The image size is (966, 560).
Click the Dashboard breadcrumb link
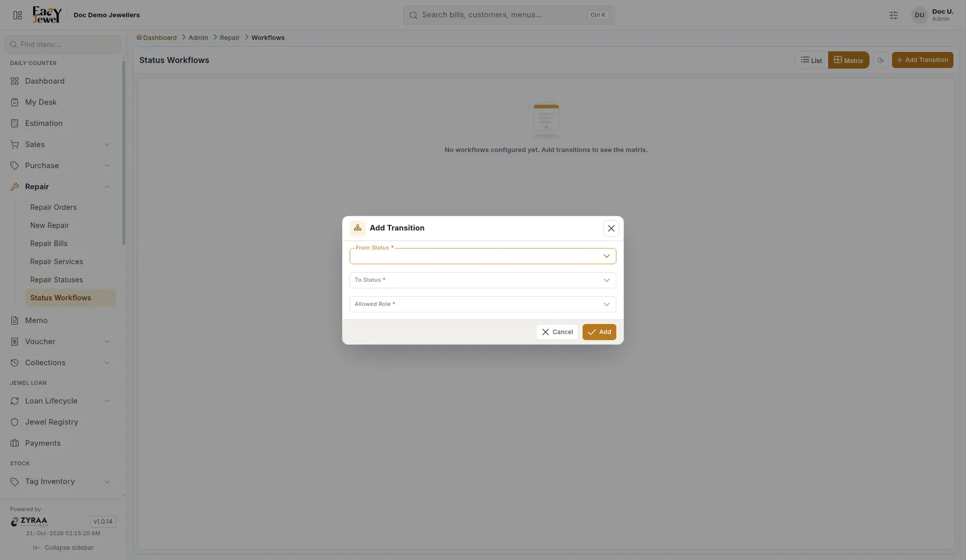coord(156,37)
